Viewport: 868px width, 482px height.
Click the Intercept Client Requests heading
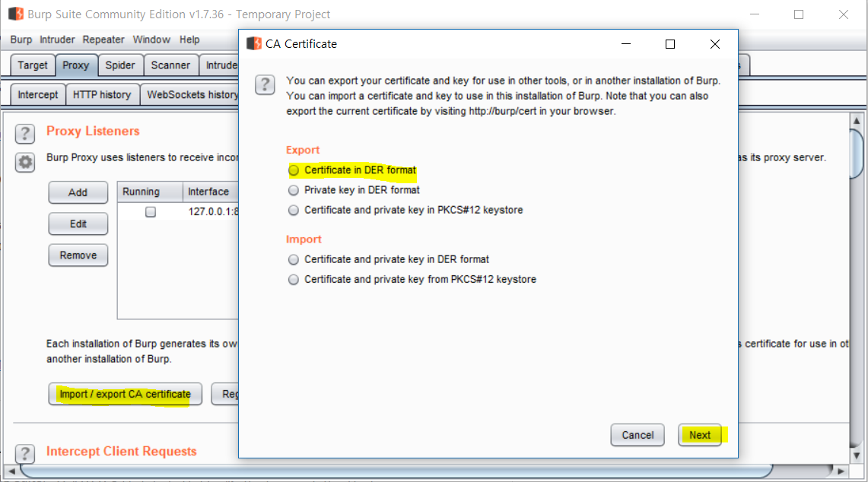point(122,452)
